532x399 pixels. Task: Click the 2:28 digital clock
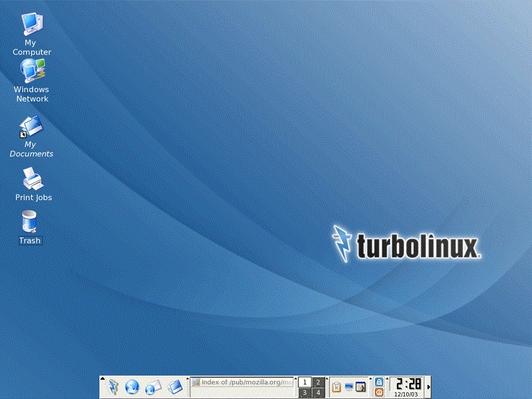point(407,384)
